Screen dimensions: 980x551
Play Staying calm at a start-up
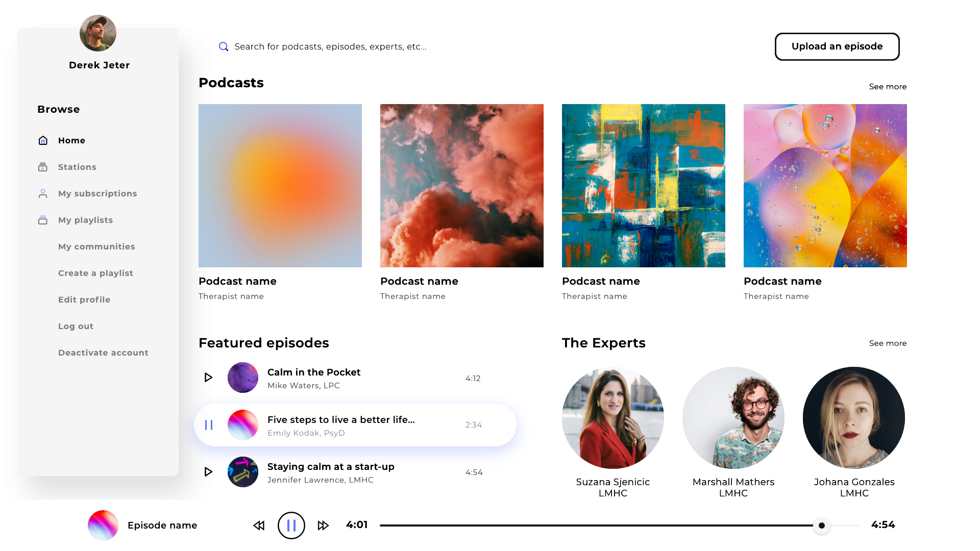208,472
